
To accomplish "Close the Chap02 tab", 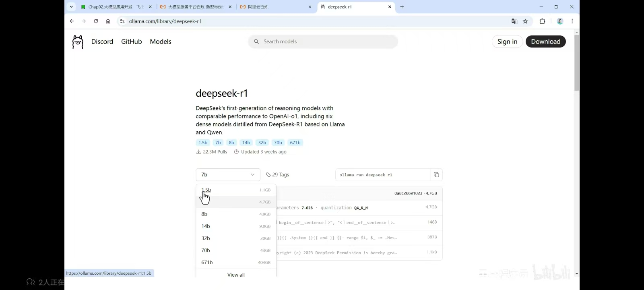I will tap(150, 7).
